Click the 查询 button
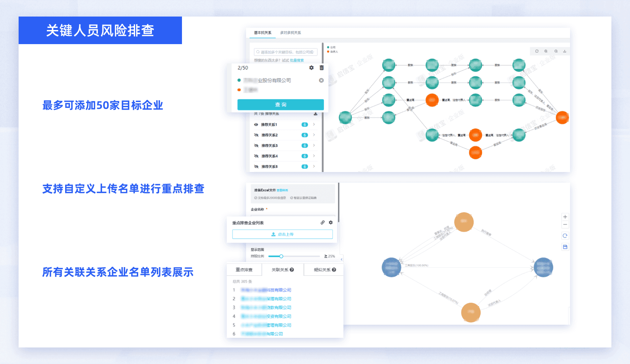The image size is (630, 364). [281, 104]
